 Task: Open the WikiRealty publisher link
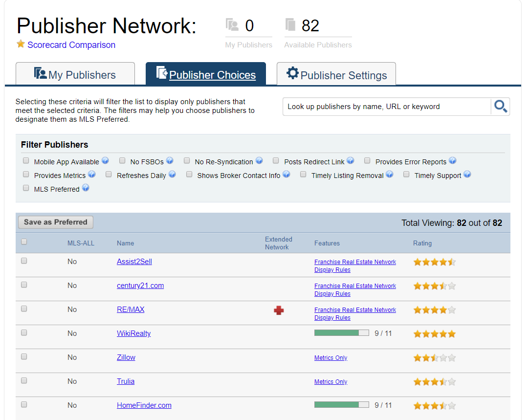133,333
